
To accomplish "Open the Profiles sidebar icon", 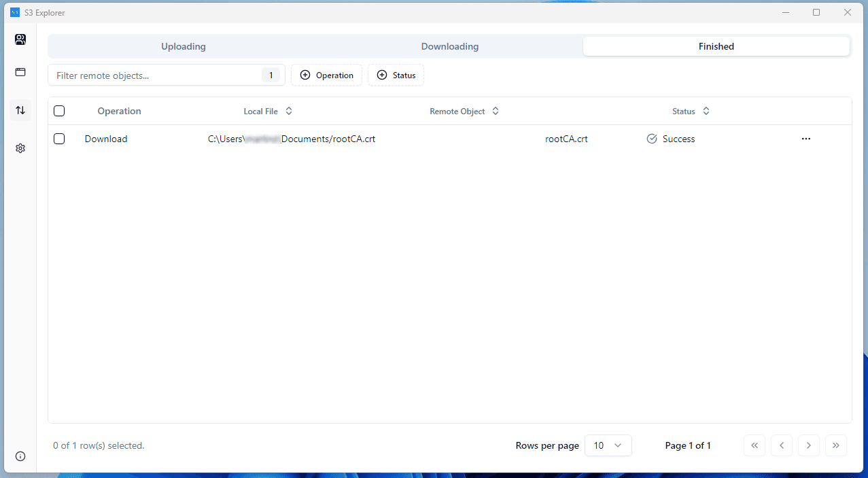I will 20,39.
